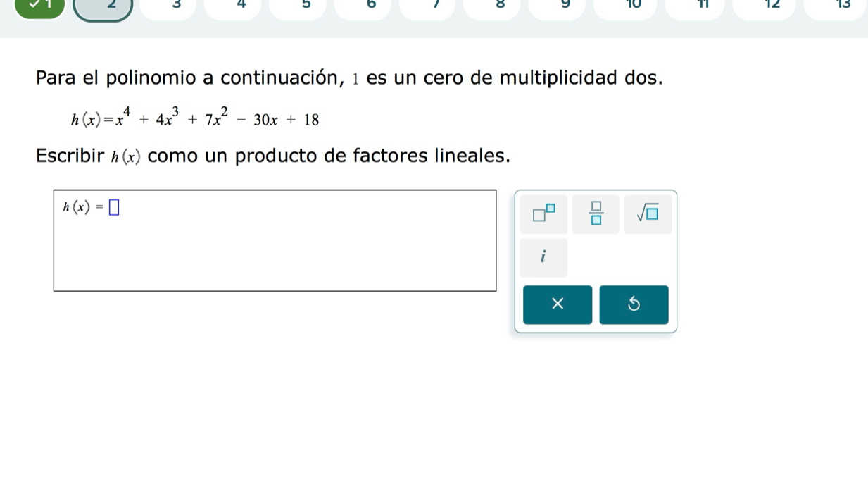Undo the last entry with the undo arrow

coord(634,304)
